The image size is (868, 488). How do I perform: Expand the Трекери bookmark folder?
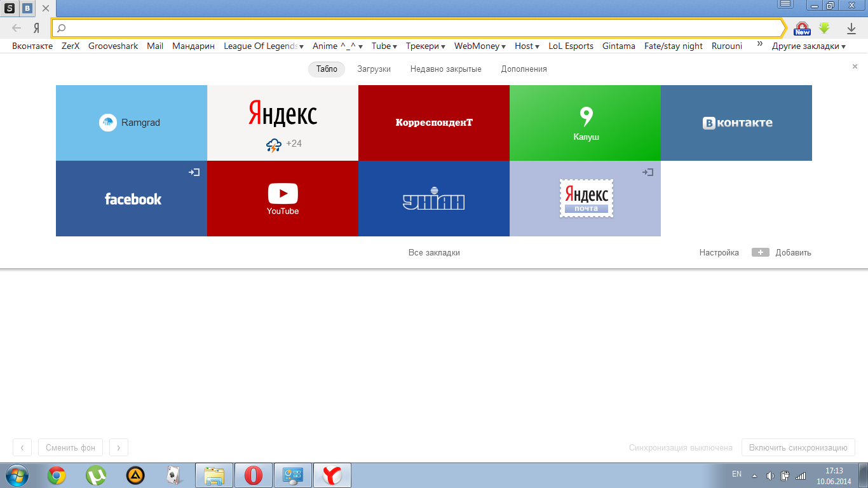[426, 46]
